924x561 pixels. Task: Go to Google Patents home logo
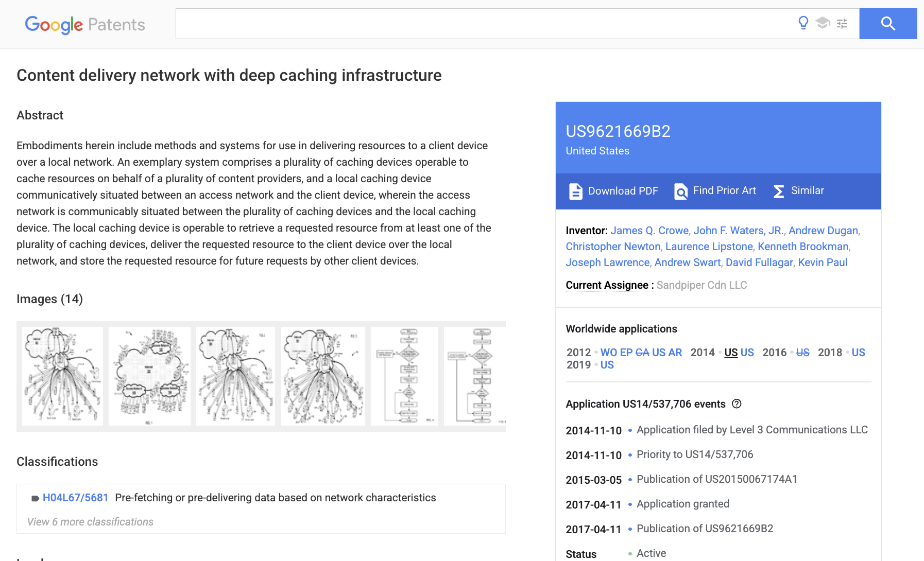point(85,24)
